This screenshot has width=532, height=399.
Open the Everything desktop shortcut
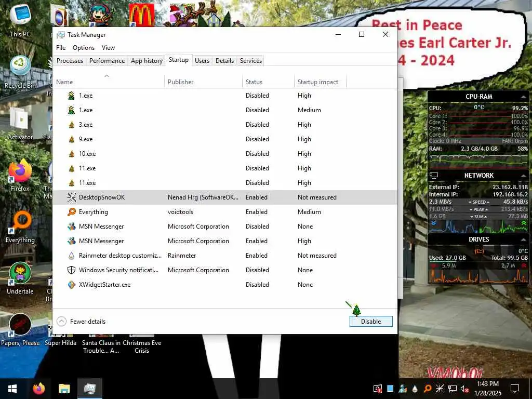coord(20,227)
